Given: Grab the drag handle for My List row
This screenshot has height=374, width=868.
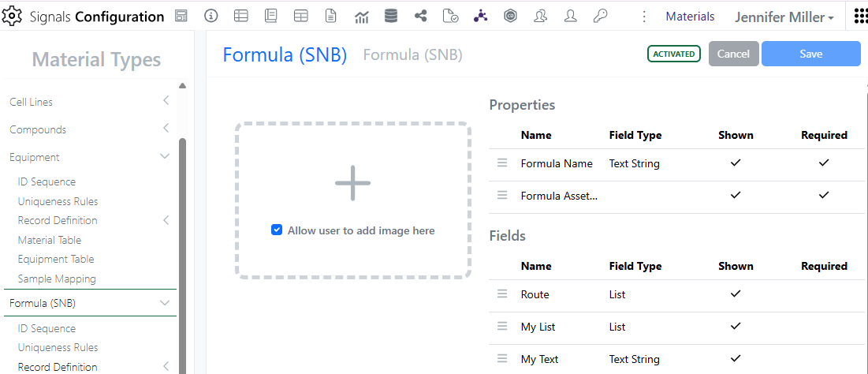Looking at the screenshot, I should click(x=502, y=327).
